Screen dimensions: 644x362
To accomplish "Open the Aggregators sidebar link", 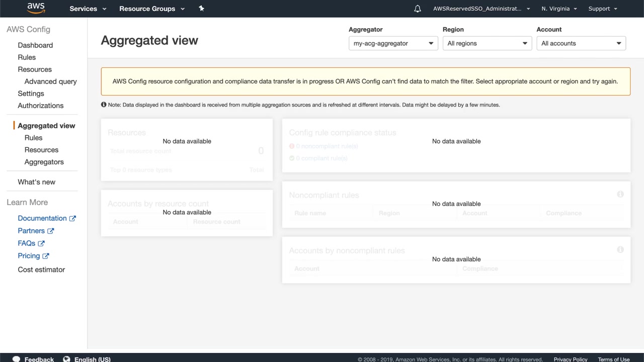I will tap(44, 162).
